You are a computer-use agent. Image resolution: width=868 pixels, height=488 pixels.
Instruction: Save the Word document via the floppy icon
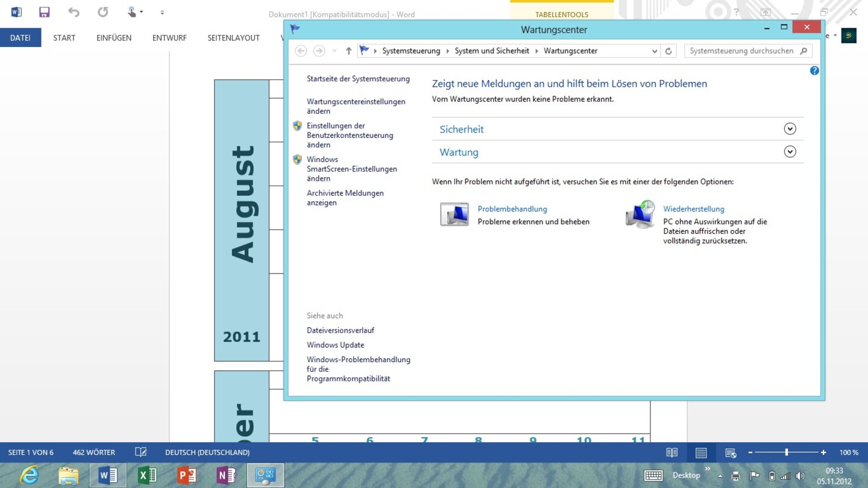(x=44, y=12)
